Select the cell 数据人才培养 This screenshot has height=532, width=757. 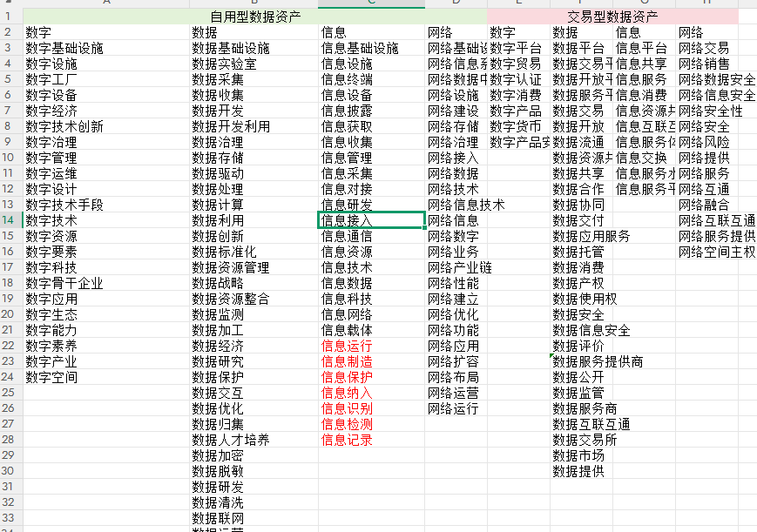[254, 440]
